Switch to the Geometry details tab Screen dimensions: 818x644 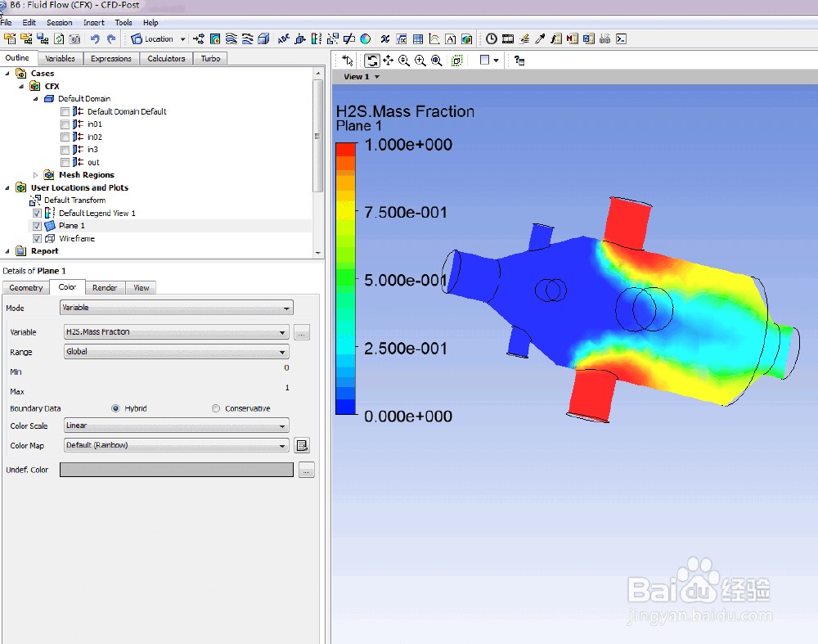[x=26, y=287]
